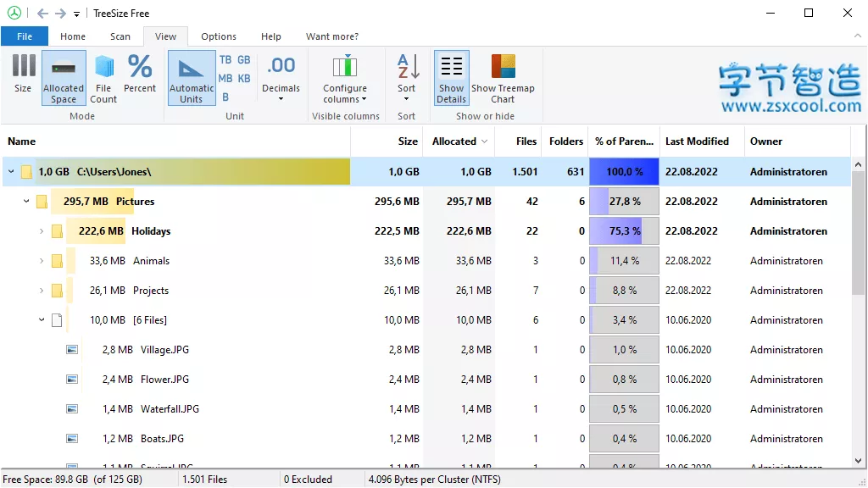Open the Decimals dropdown

(x=281, y=77)
